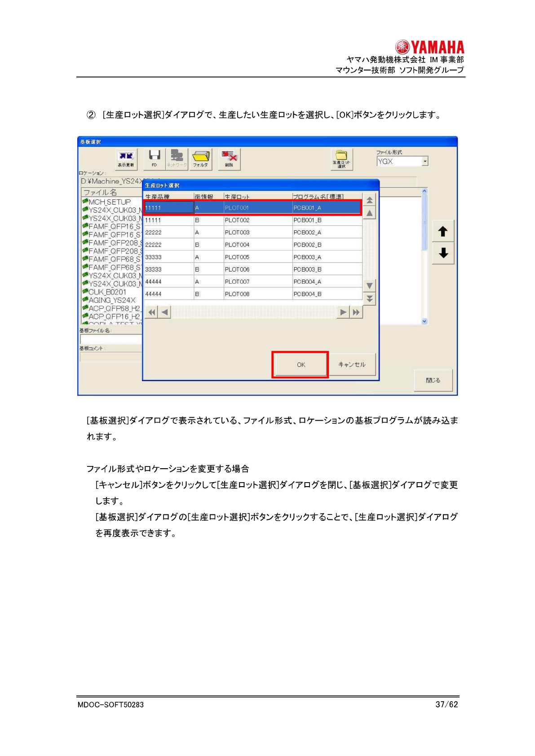Click the PCB004_A program name cell
Image resolution: width=535 pixels, height=756 pixels.
point(327,281)
